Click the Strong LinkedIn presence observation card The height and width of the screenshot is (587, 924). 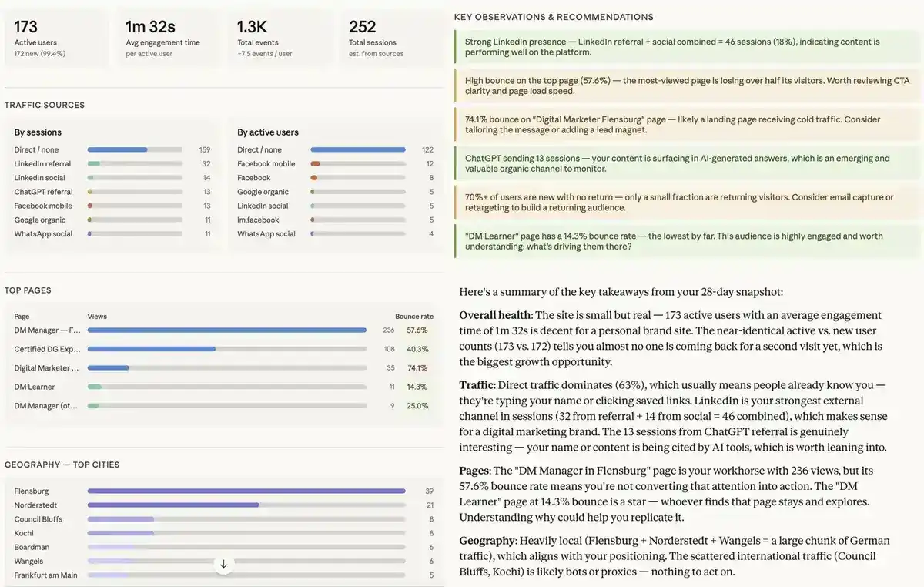point(688,47)
